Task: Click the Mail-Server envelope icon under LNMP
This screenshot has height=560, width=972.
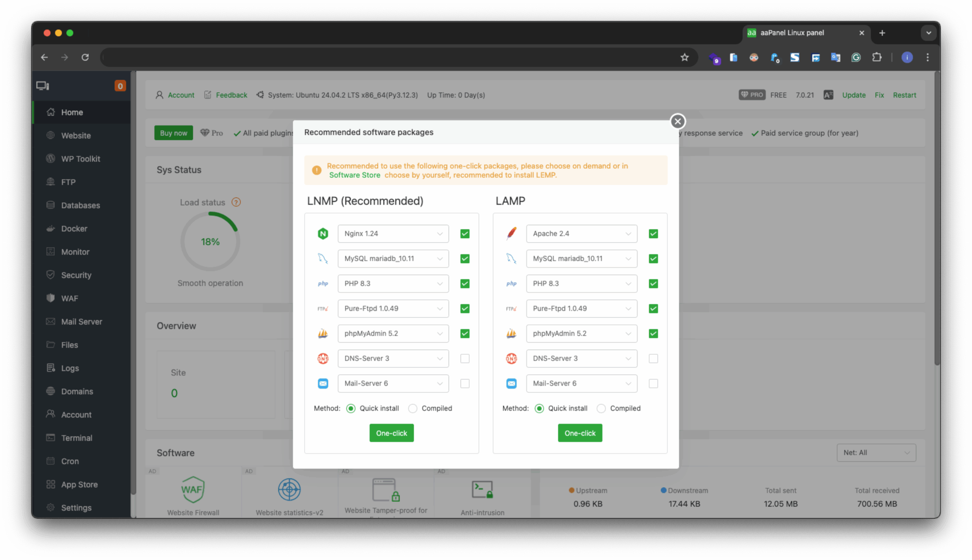Action: point(323,383)
